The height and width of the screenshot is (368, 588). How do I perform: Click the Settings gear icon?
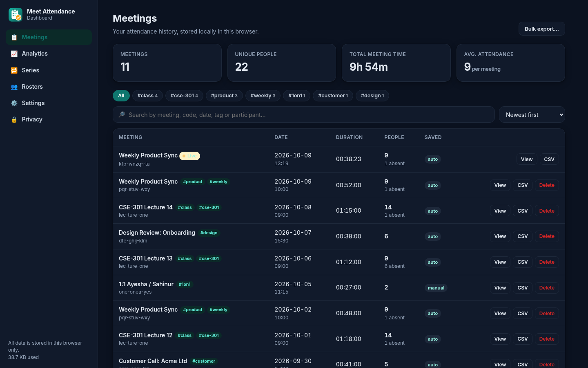coord(14,103)
